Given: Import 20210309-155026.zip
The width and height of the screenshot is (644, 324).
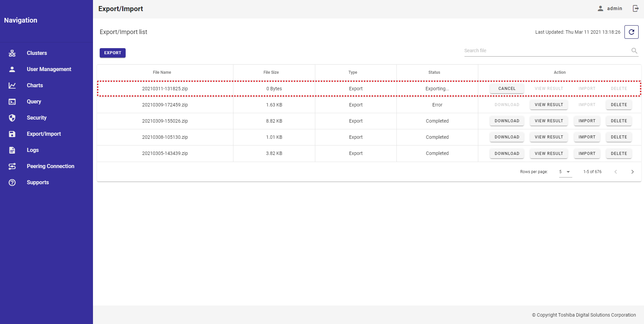Looking at the screenshot, I should coord(587,121).
